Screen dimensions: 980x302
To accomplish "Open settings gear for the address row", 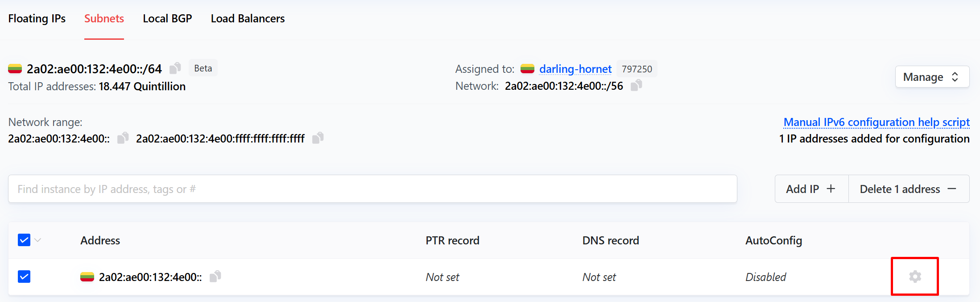I will point(915,277).
